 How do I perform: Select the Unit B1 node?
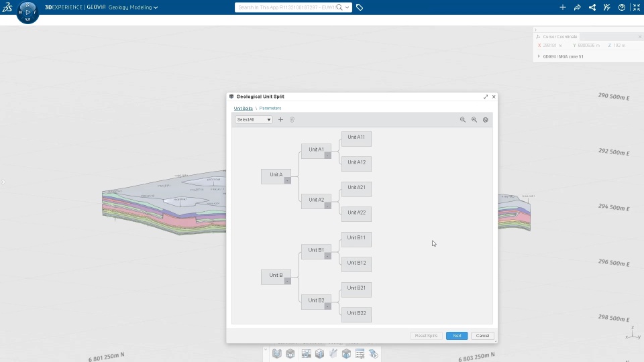pos(316,251)
